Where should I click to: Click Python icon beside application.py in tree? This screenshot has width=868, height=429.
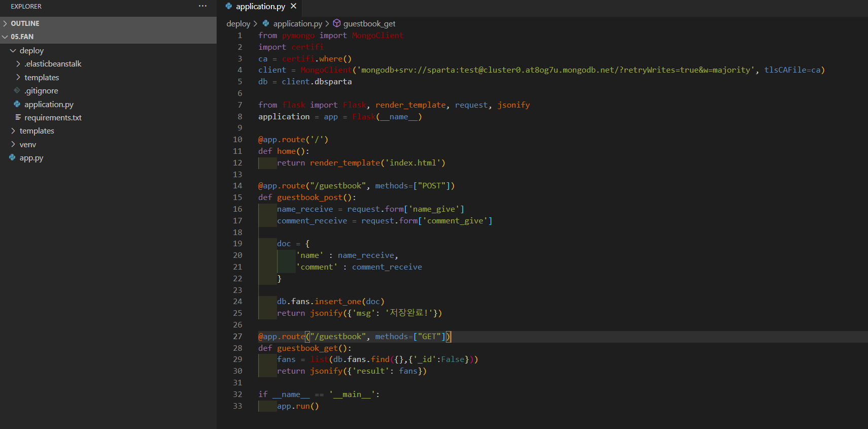click(17, 104)
